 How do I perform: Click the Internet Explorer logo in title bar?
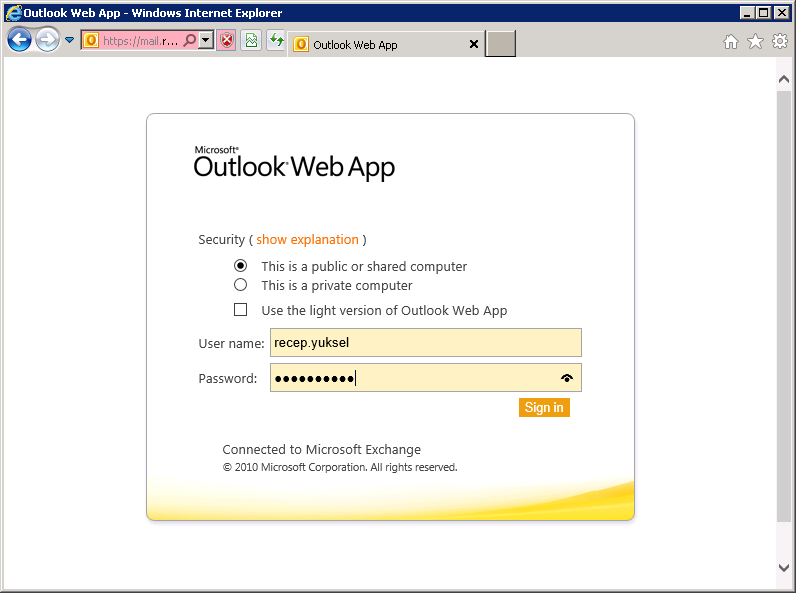pos(13,13)
